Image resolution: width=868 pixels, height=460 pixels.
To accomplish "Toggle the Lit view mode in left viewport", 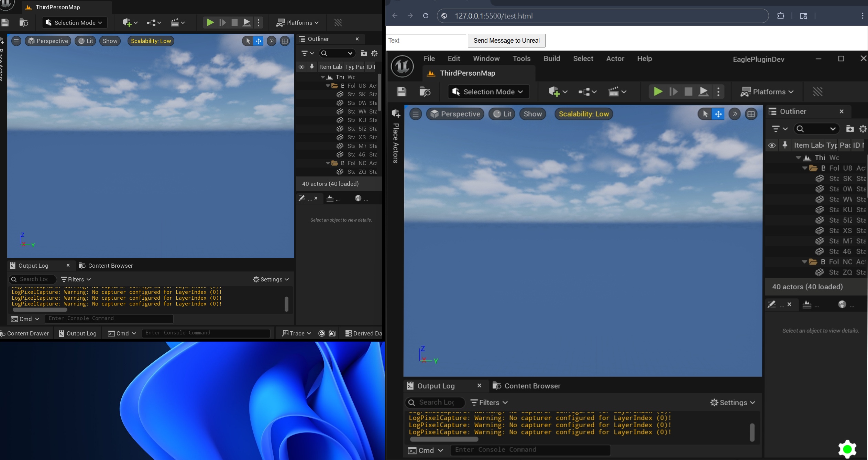I will point(86,41).
